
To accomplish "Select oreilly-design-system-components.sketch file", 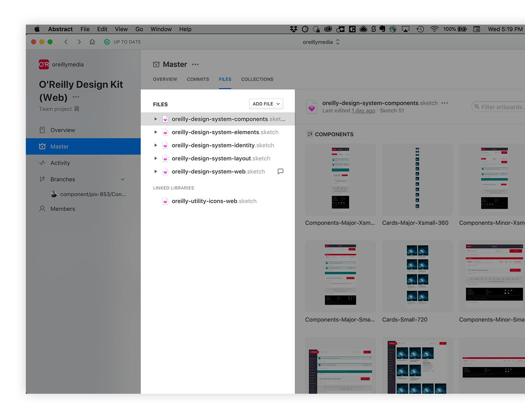I will (218, 119).
